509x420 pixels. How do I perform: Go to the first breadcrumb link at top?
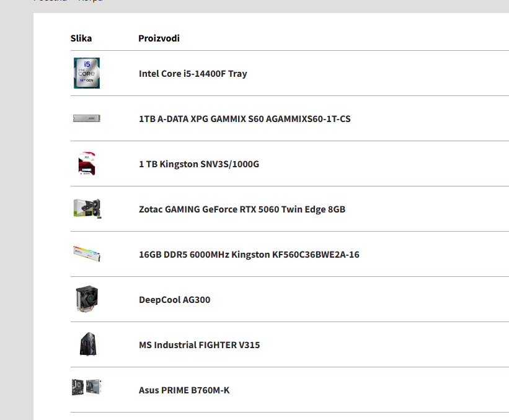50,1
